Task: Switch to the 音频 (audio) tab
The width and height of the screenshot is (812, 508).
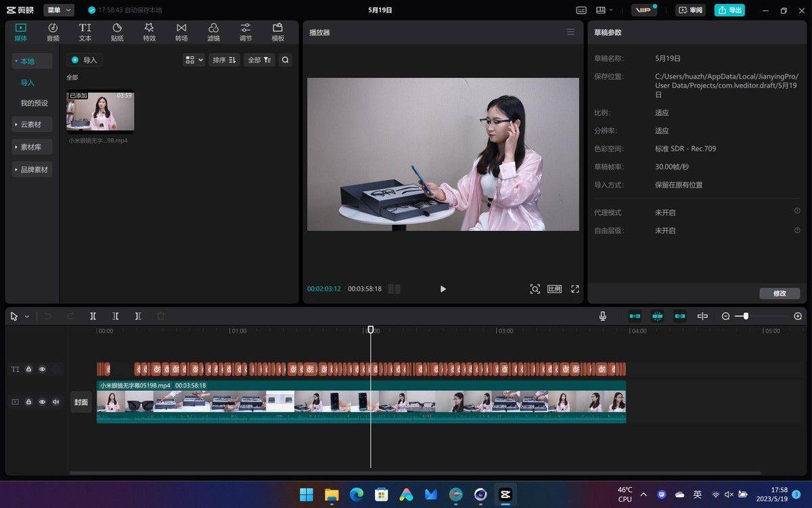Action: click(53, 32)
